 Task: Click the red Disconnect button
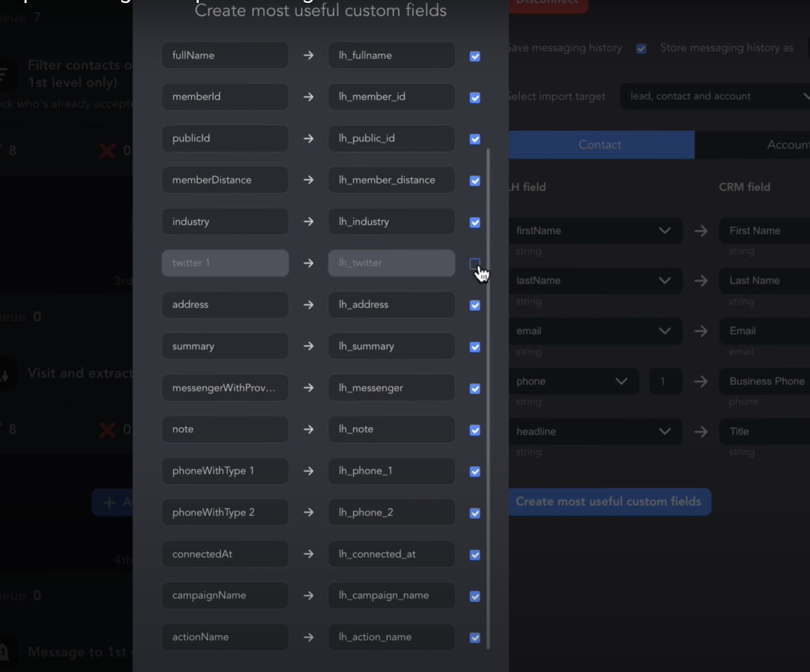[x=548, y=4]
